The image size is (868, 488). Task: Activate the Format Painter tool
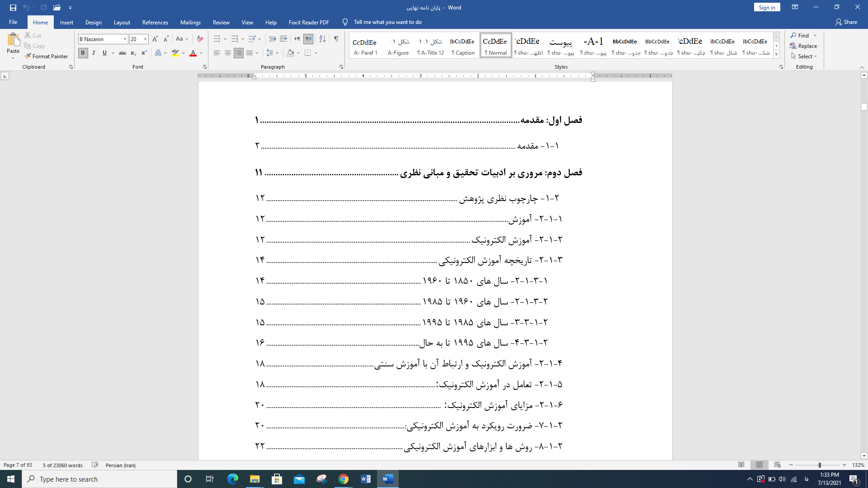47,56
